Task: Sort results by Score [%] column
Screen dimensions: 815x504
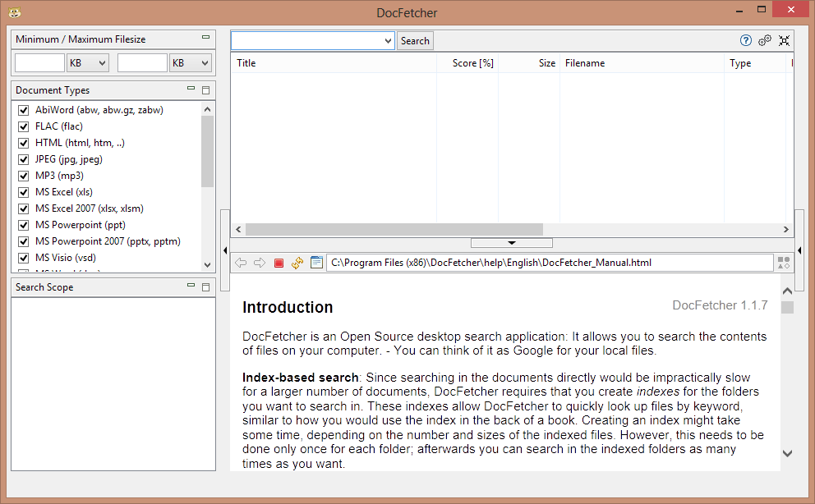Action: (x=467, y=63)
